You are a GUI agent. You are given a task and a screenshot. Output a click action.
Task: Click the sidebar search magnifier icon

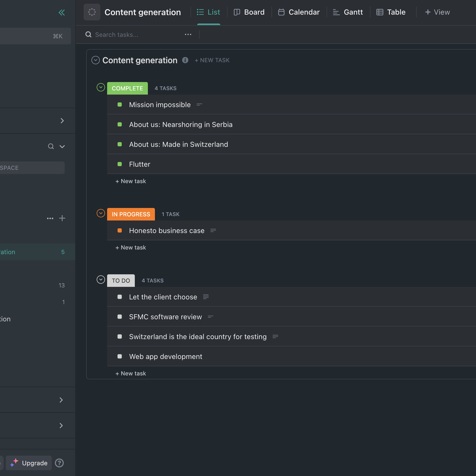pyautogui.click(x=51, y=146)
